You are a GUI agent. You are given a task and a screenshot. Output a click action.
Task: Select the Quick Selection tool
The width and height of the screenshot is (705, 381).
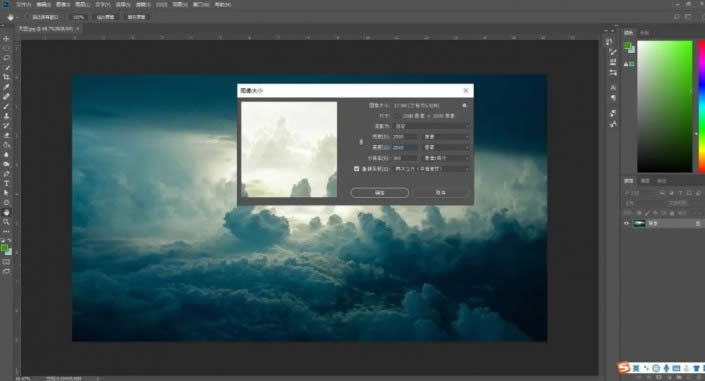[6, 67]
